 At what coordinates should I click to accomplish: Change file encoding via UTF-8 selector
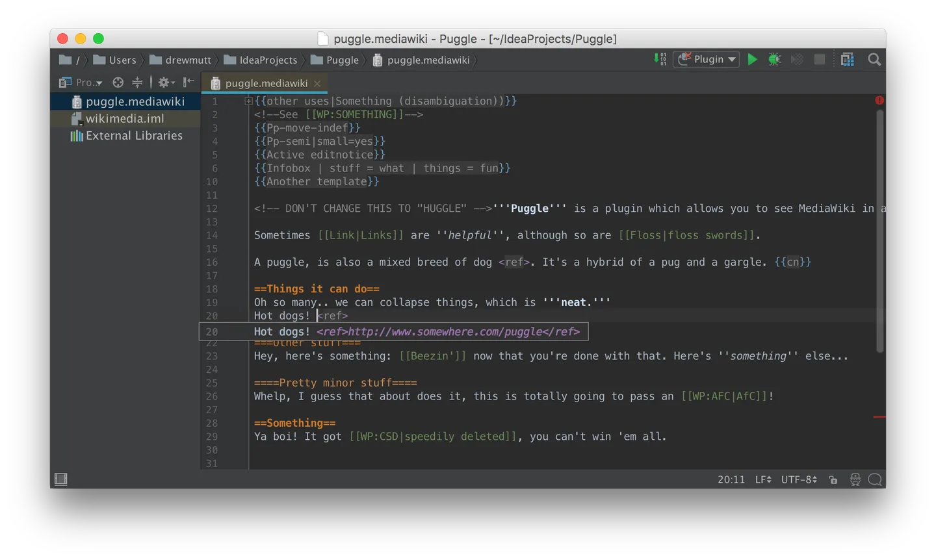point(799,479)
